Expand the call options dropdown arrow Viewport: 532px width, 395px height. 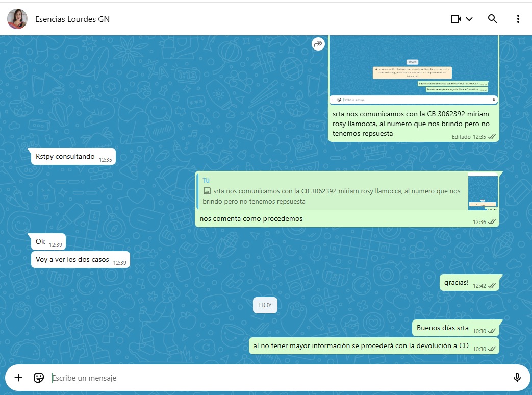click(x=470, y=19)
